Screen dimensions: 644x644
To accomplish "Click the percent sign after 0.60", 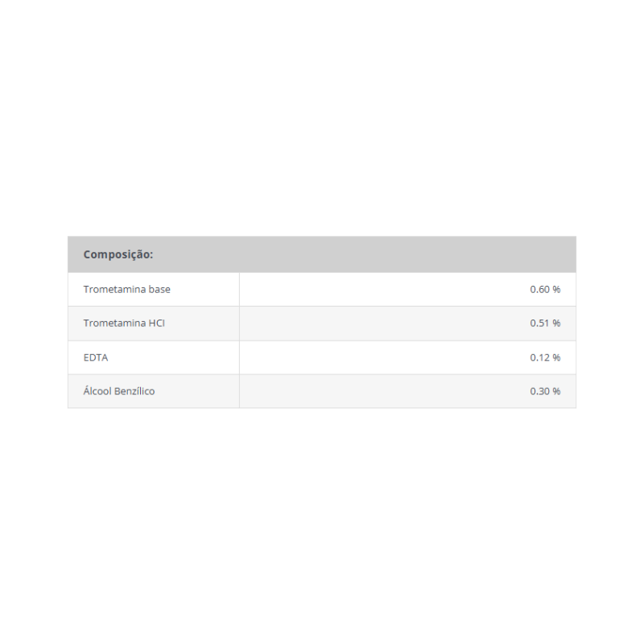I will coord(556,290).
